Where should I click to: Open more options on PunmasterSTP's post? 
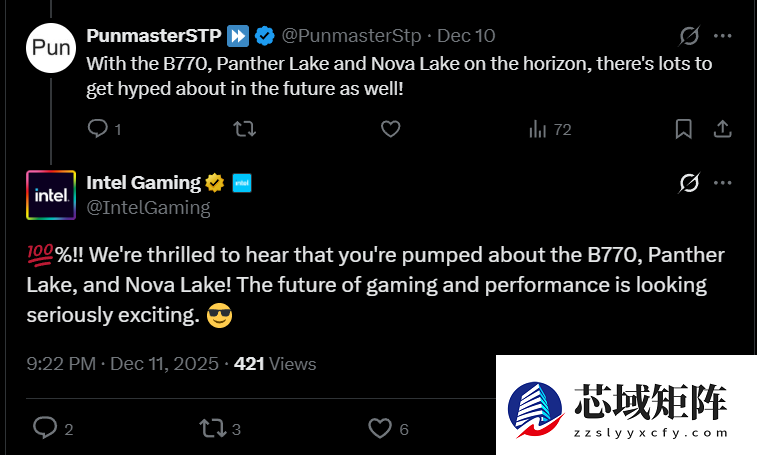click(722, 36)
